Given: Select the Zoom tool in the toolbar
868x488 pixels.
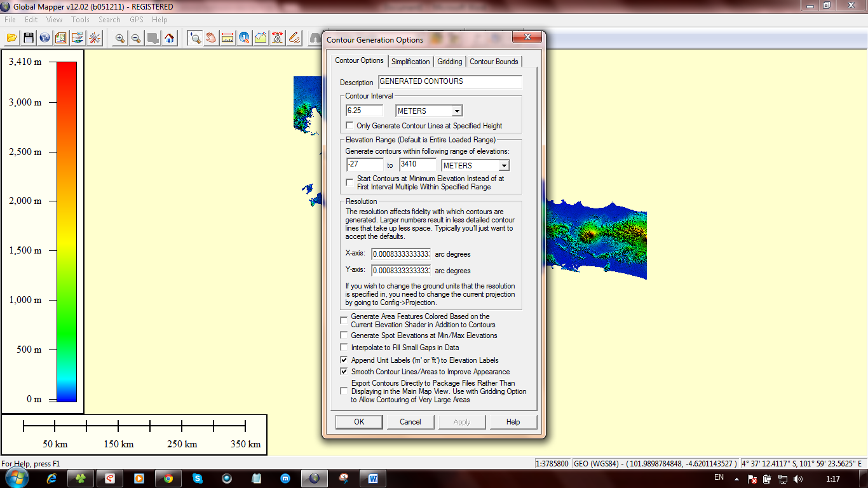Looking at the screenshot, I should [194, 37].
